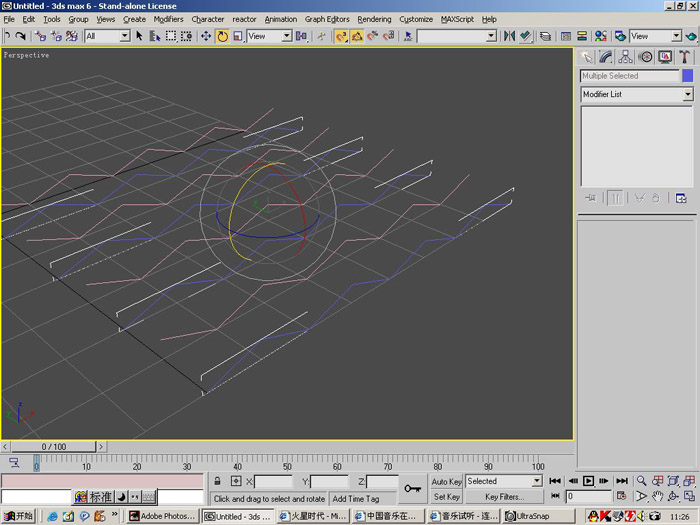Open Select by Name dialog icon
This screenshot has width=700, height=525.
[x=154, y=36]
